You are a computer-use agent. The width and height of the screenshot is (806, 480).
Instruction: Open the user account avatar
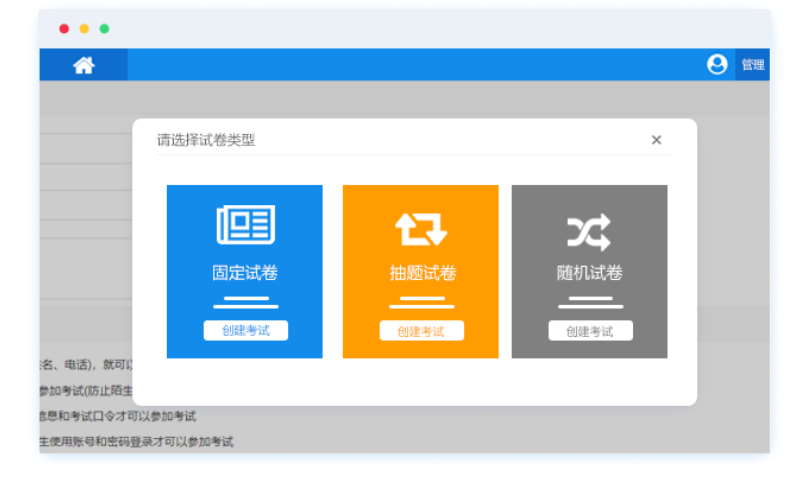717,65
